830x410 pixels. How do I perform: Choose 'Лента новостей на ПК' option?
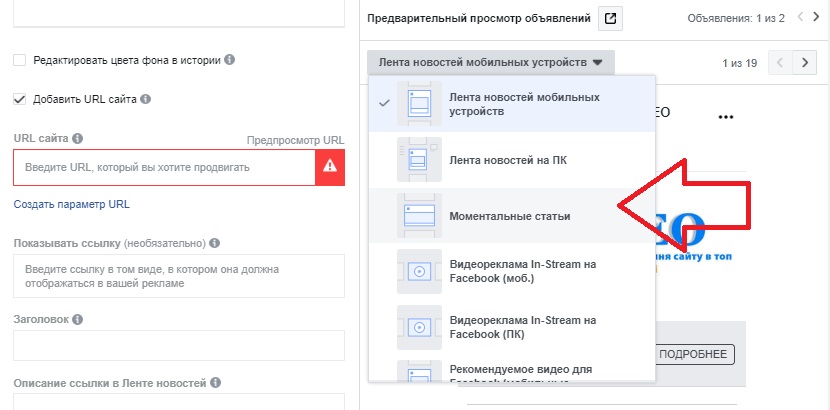coord(512,160)
